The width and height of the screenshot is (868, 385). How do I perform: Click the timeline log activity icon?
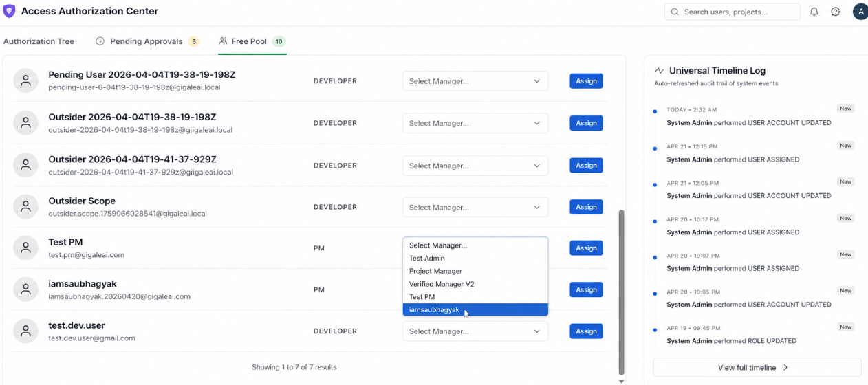click(x=659, y=71)
